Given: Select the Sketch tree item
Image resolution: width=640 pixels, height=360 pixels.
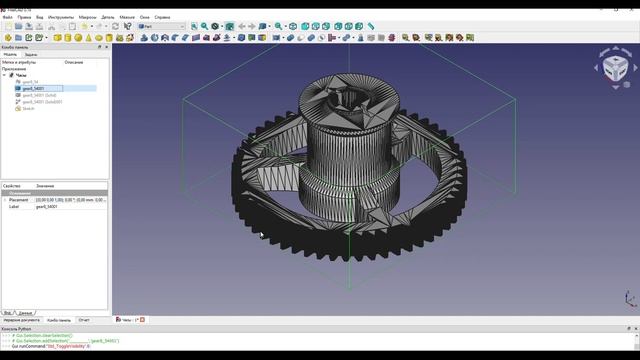Looking at the screenshot, I should pos(28,109).
